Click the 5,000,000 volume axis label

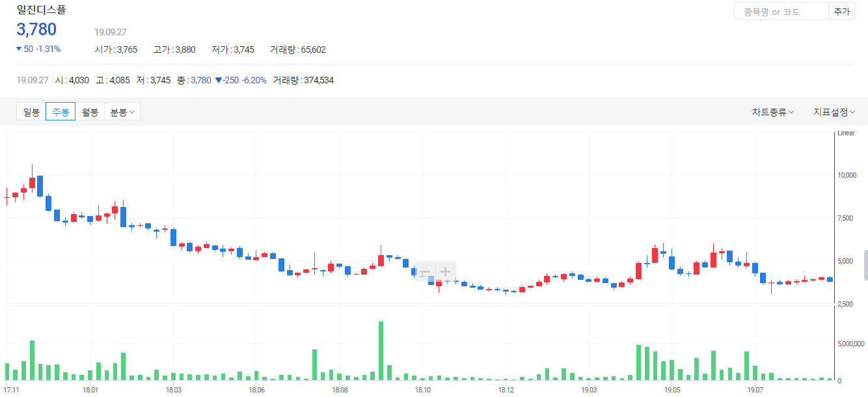(x=851, y=344)
